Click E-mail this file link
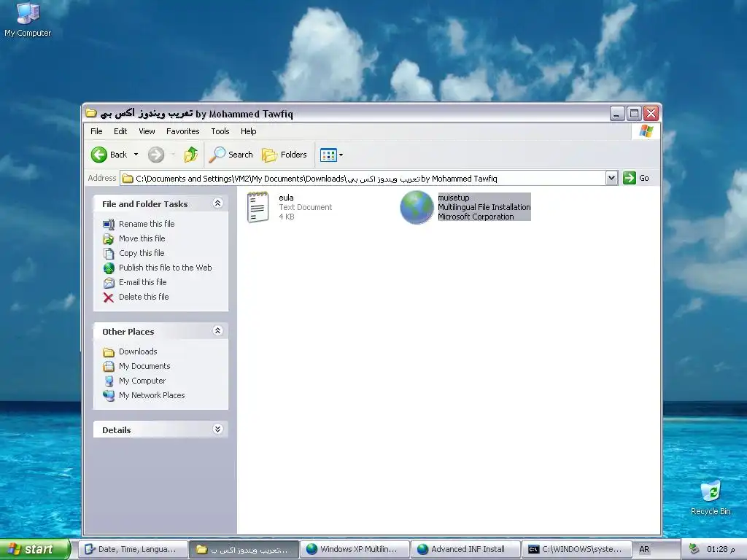The width and height of the screenshot is (747, 560). point(142,282)
